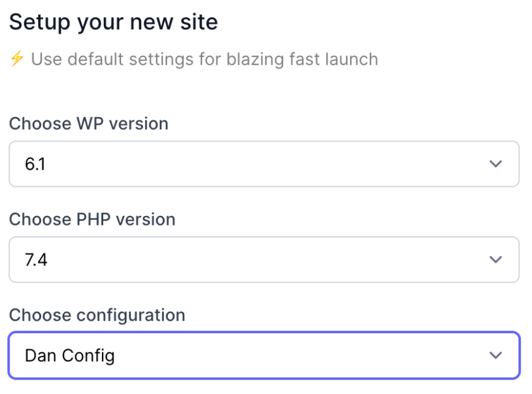Open the Choose PHP version dropdown
Viewport: 532px width, 394px height.
(264, 260)
